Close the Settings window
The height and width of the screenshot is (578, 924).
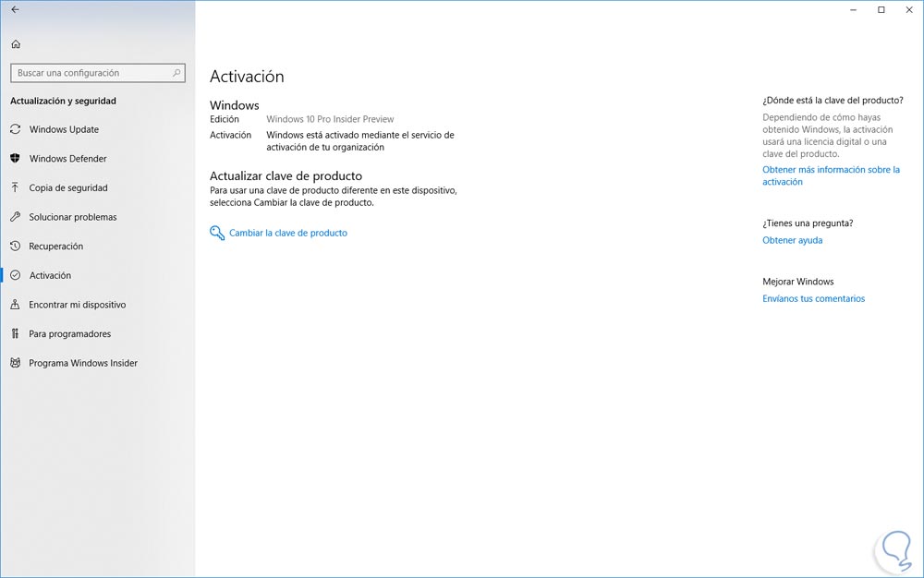tap(909, 9)
